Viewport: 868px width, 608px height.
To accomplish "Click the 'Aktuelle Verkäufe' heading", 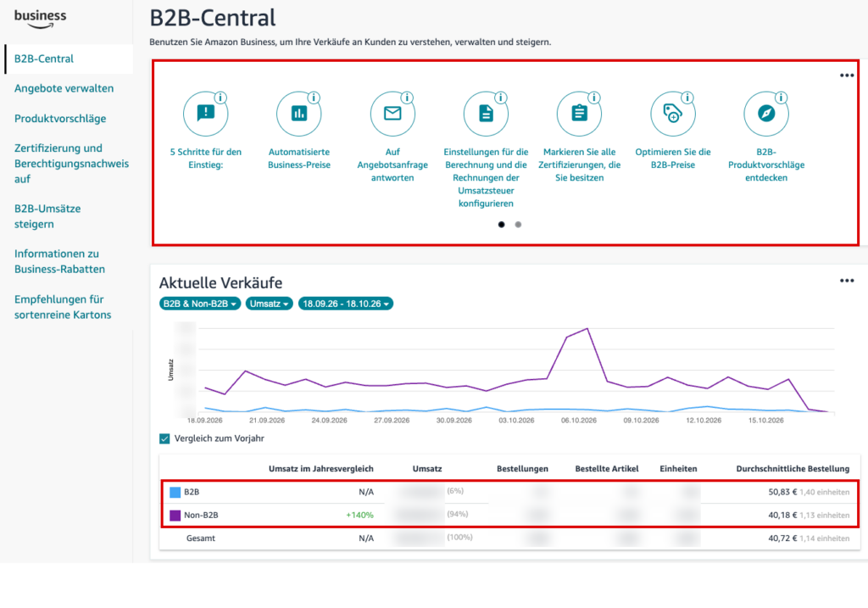I will (221, 283).
